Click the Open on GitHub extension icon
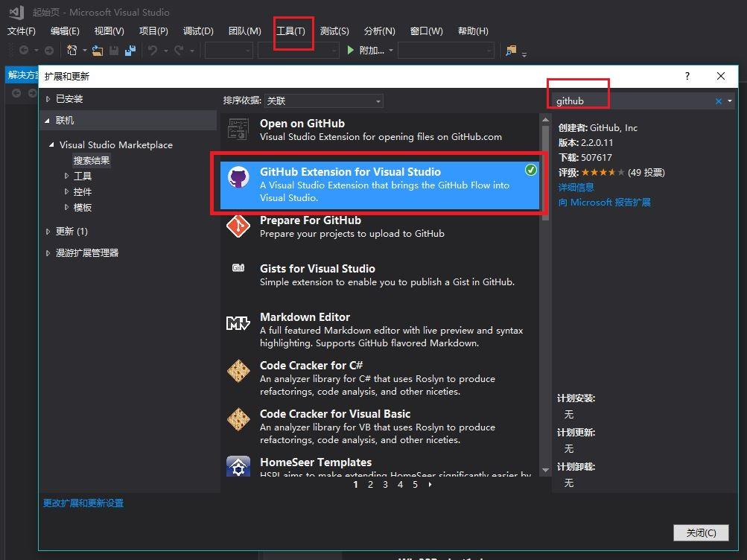The height and width of the screenshot is (560, 747). tap(238, 129)
